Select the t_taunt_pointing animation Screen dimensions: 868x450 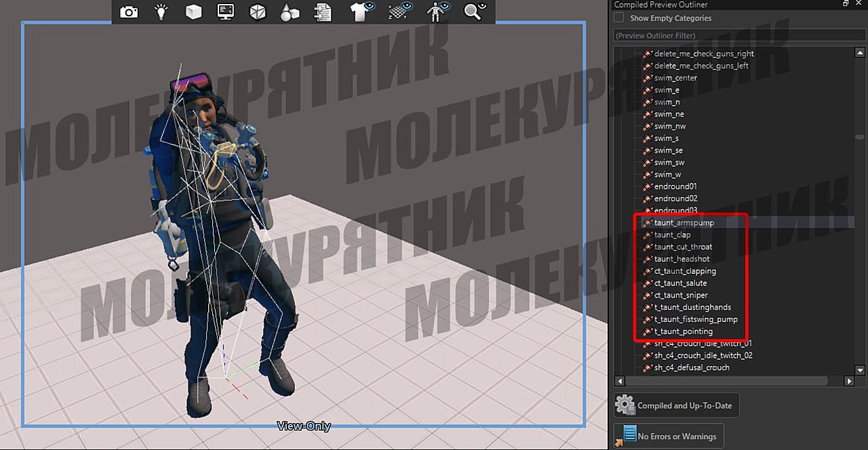point(683,331)
